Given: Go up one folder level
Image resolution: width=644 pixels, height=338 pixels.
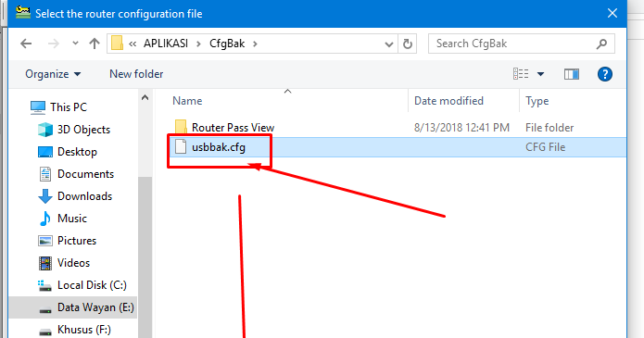Looking at the screenshot, I should 95,44.
